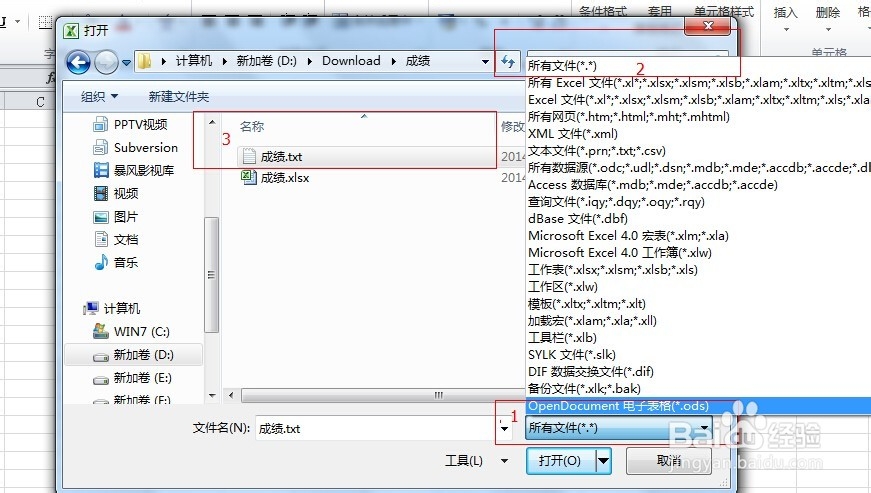
Task: Click the 文件名 input field
Action: point(377,429)
